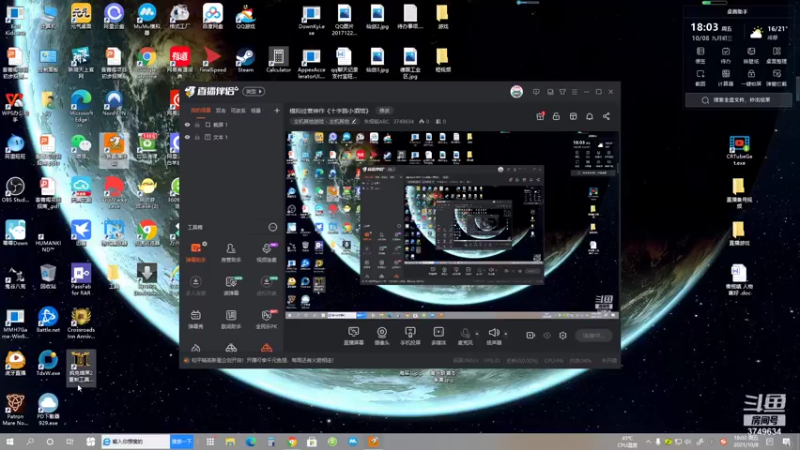The width and height of the screenshot is (800, 450).
Task: Toggle the preview eye icon in bottom bar
Action: point(547,335)
